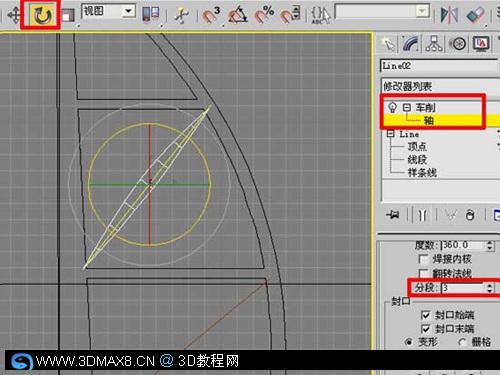Viewport: 500px width, 375px height.
Task: Switch to the Modify panel tab
Action: [x=411, y=44]
